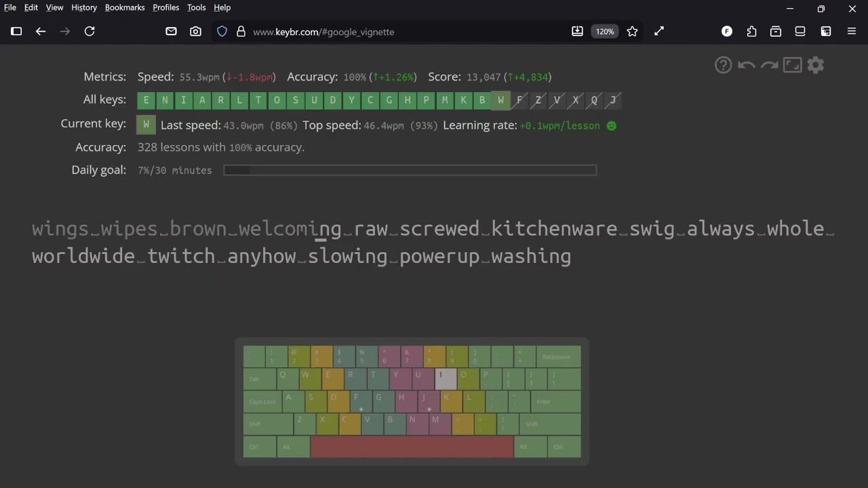Select the A key in All keys
Viewport: 868px width, 488px height.
(202, 100)
